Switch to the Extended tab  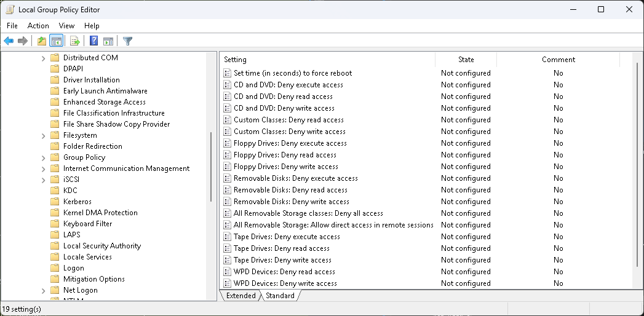[x=241, y=296]
